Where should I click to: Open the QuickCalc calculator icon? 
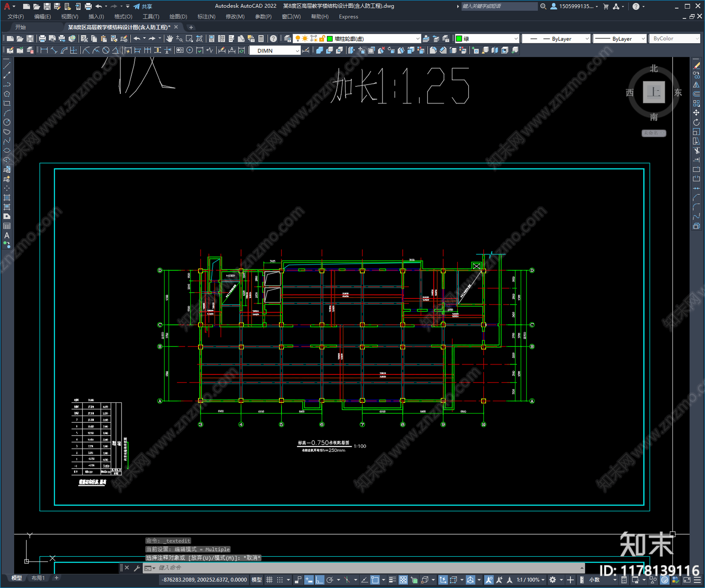[261, 39]
